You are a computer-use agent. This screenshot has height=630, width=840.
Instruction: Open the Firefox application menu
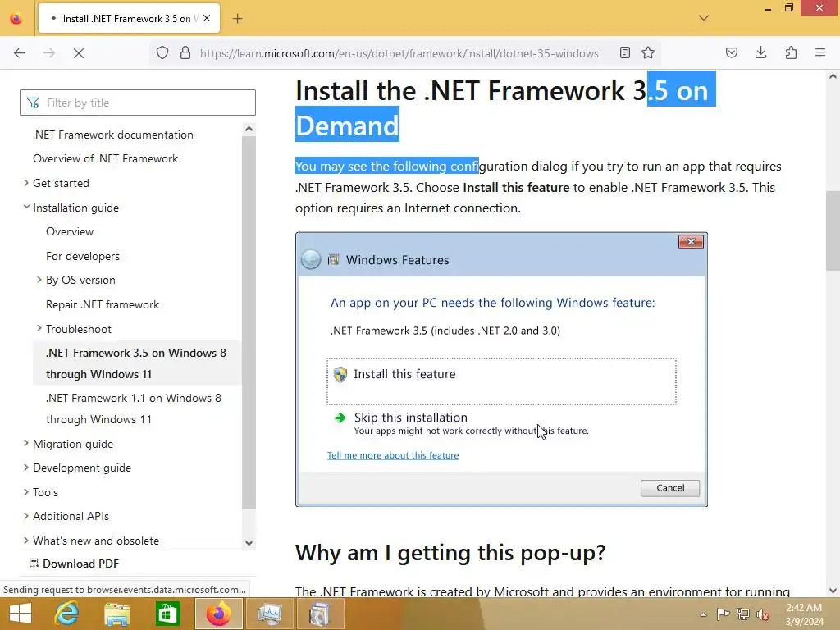tap(820, 52)
